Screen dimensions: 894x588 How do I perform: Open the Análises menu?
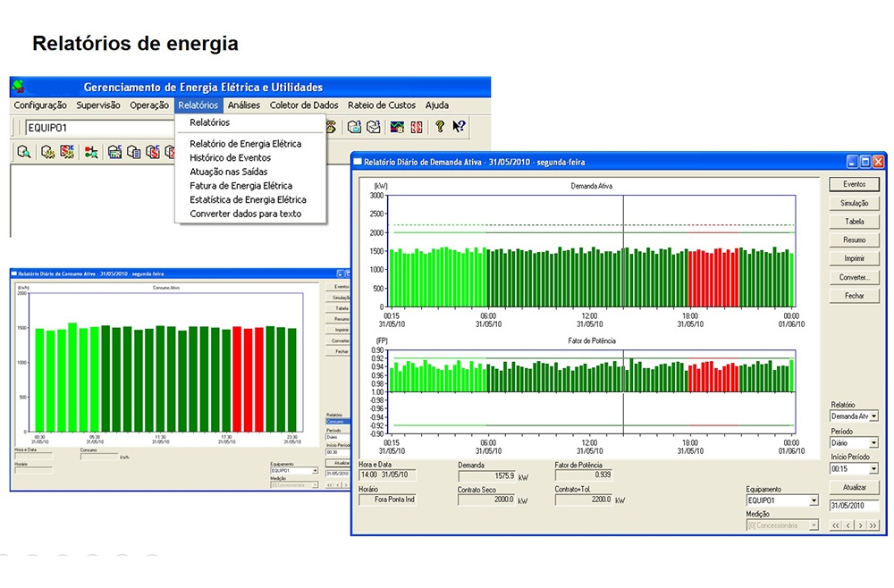(x=243, y=105)
